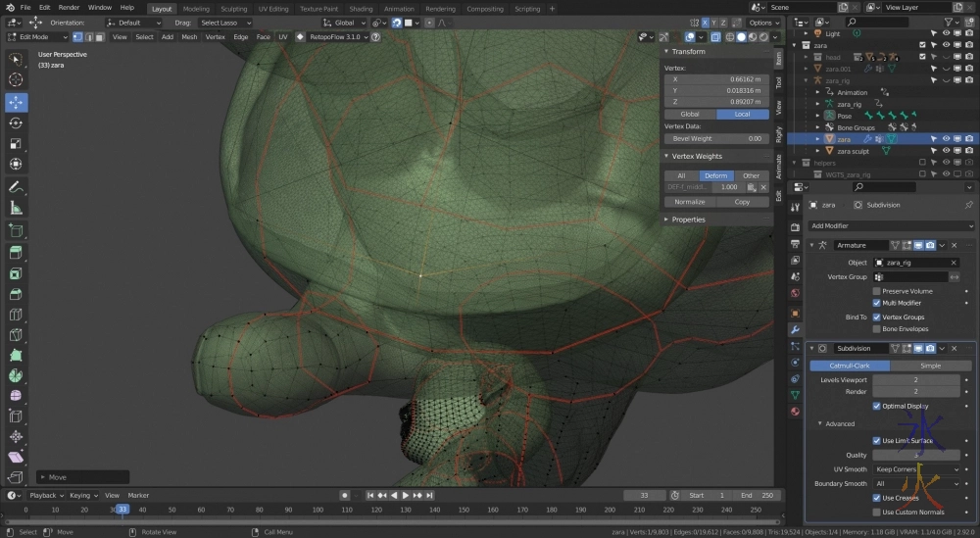Expand the Add Modifier dropdown
Screen dimensions: 980x538
coord(890,225)
